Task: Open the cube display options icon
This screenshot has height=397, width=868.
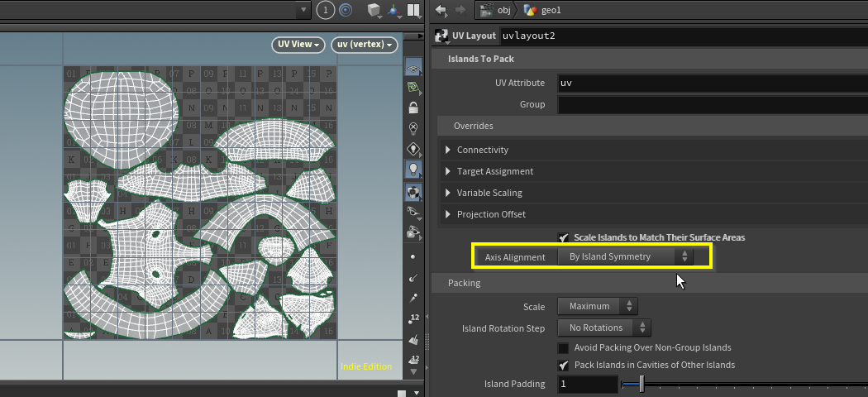Action: tap(374, 10)
